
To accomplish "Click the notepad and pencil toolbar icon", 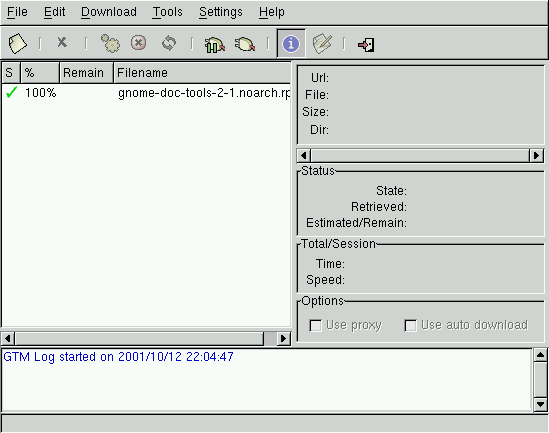I will click(322, 43).
